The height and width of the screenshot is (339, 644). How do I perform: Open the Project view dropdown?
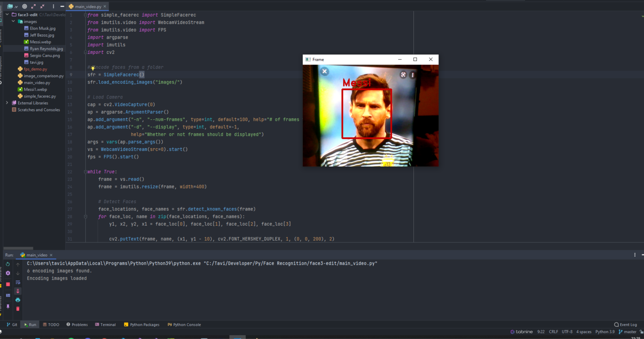click(x=12, y=6)
